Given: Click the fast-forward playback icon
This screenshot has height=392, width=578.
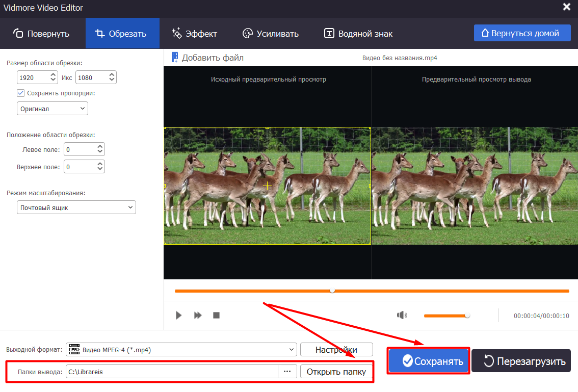Looking at the screenshot, I should click(x=198, y=316).
